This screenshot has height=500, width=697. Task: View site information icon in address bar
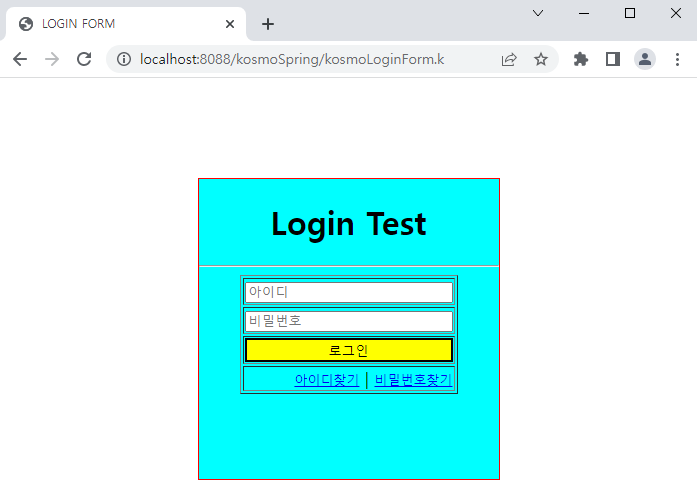(x=124, y=59)
